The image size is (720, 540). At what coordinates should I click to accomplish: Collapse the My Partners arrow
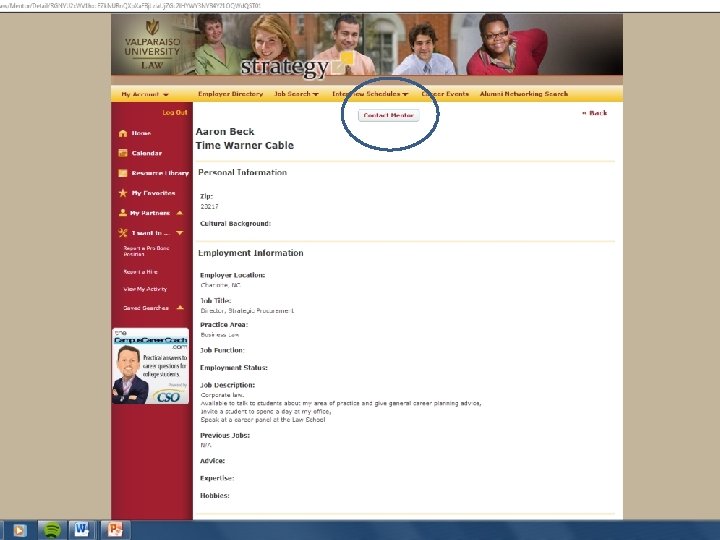tap(180, 213)
